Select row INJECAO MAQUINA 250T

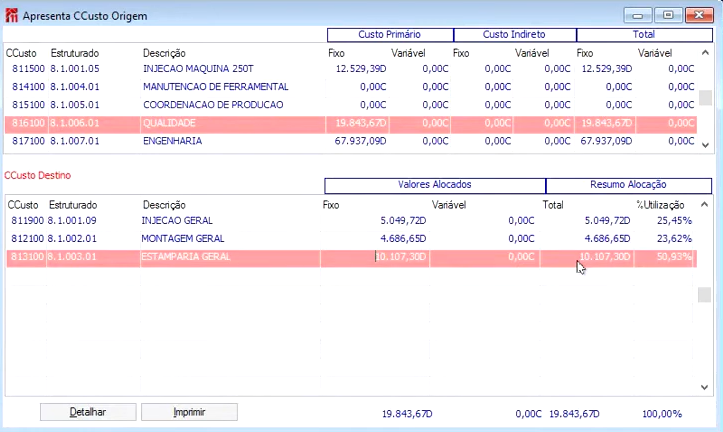point(350,69)
